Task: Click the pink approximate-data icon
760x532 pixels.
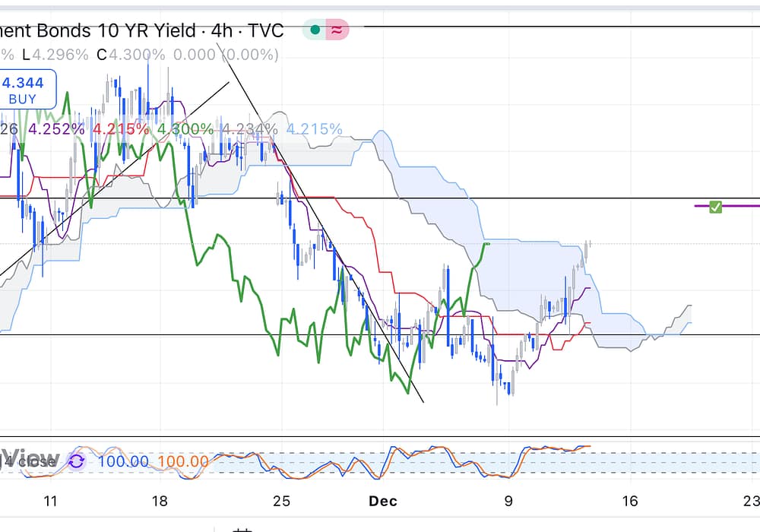Action: (337, 30)
